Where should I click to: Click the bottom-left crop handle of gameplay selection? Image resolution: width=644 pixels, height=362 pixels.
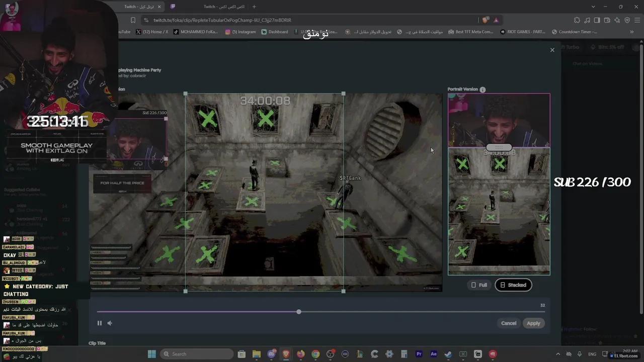coord(186,291)
